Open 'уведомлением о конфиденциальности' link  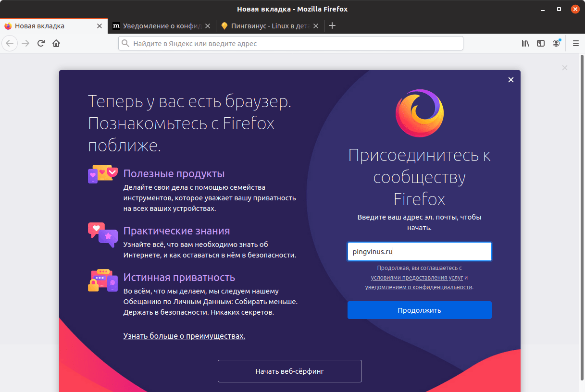(x=418, y=287)
